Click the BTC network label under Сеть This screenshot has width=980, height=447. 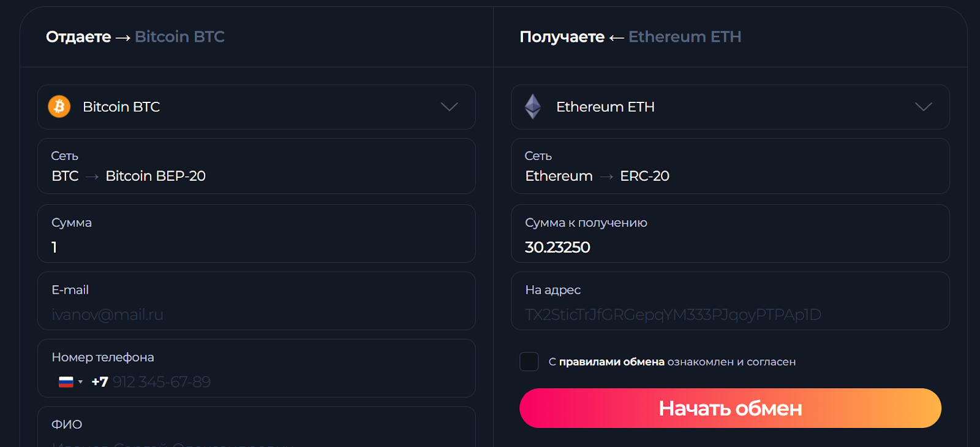click(x=65, y=176)
